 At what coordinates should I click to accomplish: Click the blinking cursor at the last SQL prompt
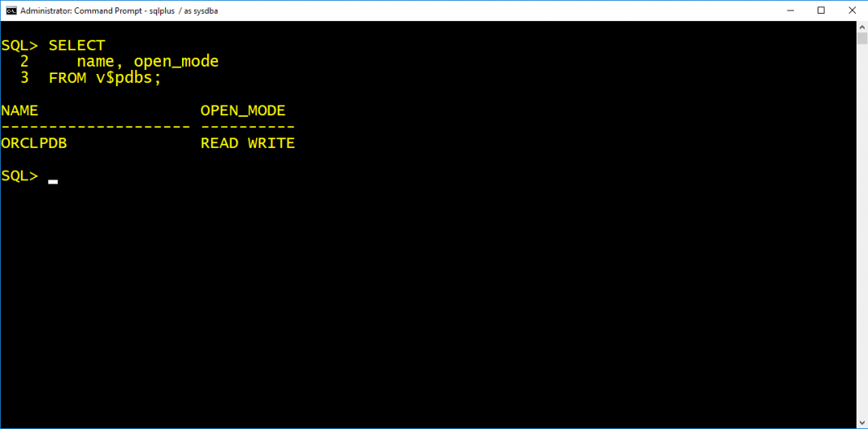click(x=53, y=181)
